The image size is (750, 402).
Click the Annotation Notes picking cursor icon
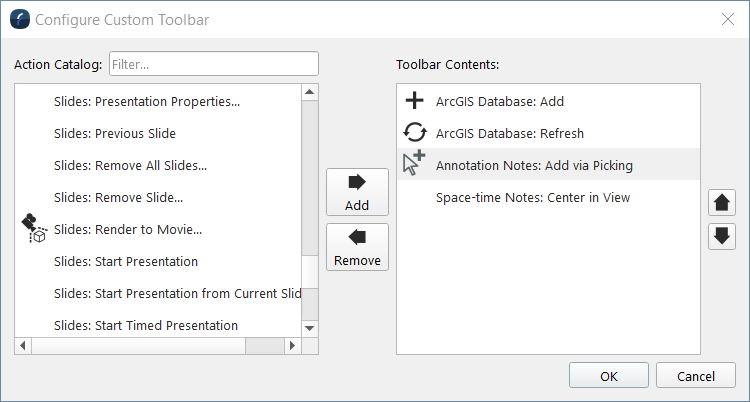click(413, 165)
